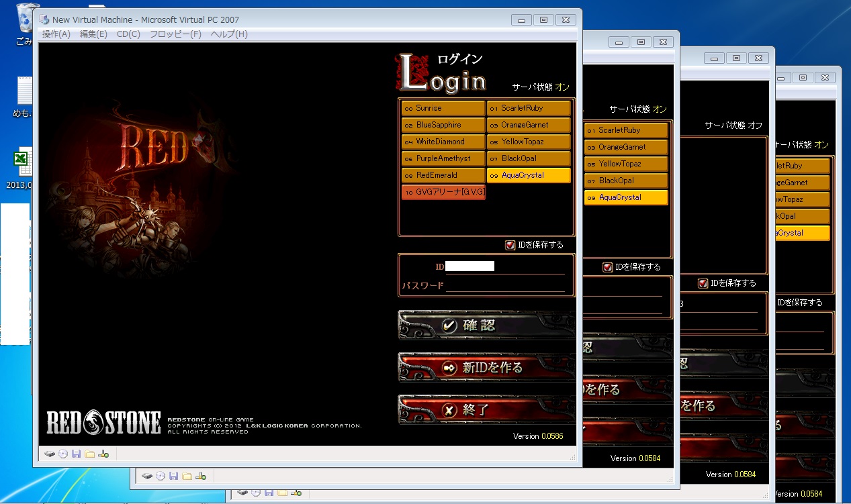Click the network adapter icon in front window status bar
This screenshot has width=851, height=504.
103,454
